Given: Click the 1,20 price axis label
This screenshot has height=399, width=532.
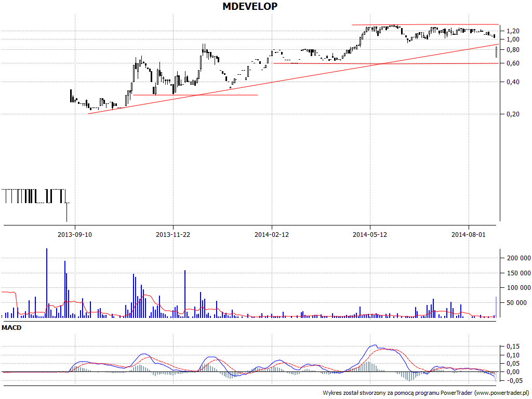Looking at the screenshot, I should point(513,31).
